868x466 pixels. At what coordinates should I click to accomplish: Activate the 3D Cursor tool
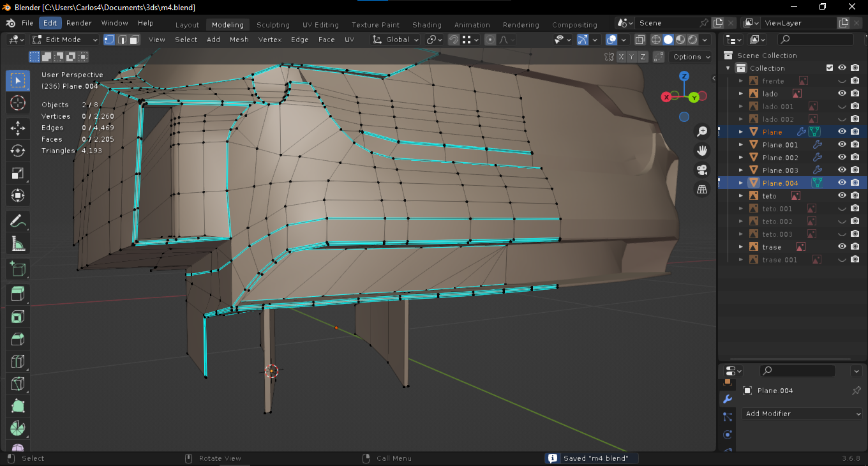click(18, 103)
